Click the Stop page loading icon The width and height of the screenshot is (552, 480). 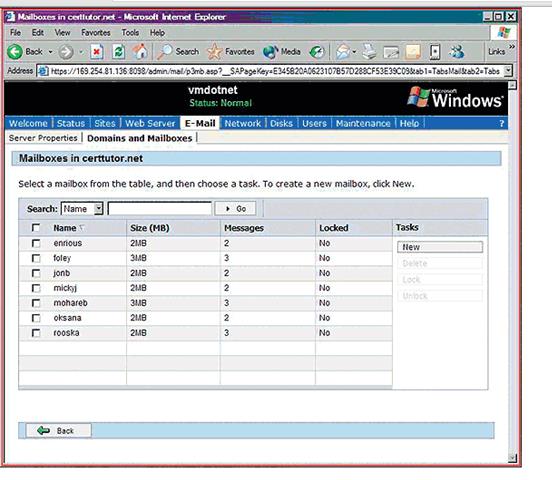96,52
